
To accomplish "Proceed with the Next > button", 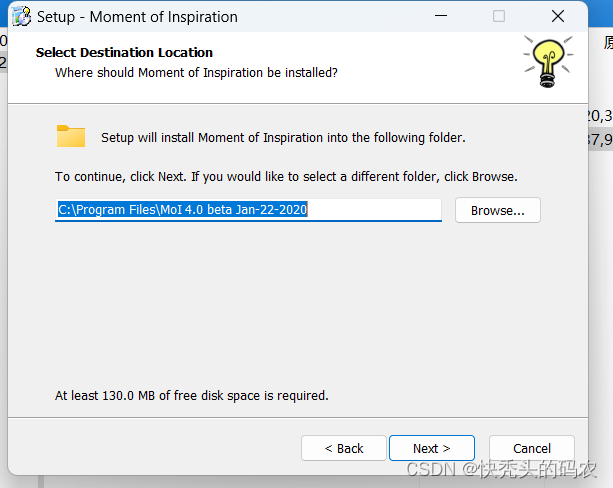I will coord(432,448).
